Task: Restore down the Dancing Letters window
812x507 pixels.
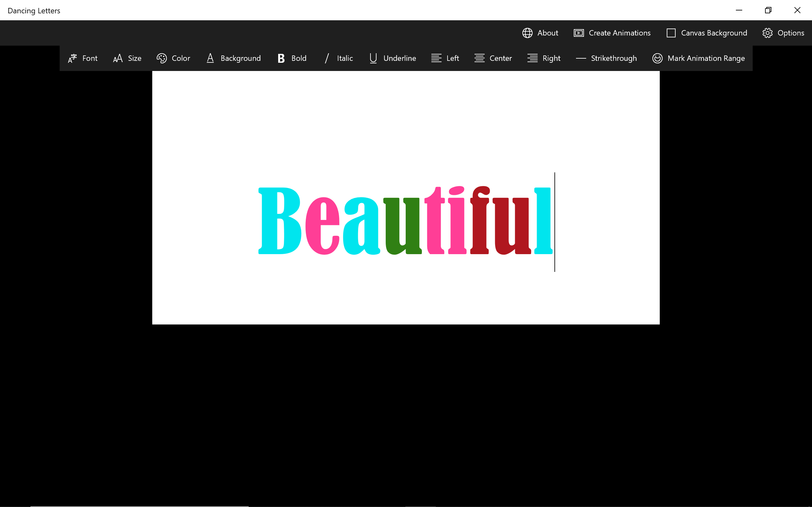Action: [768, 10]
